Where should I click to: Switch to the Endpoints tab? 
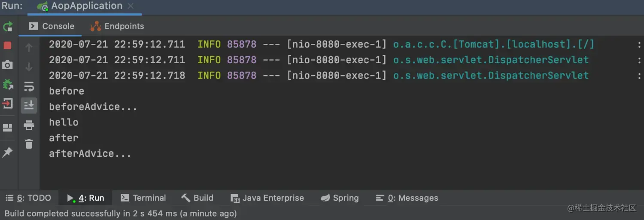pos(117,26)
